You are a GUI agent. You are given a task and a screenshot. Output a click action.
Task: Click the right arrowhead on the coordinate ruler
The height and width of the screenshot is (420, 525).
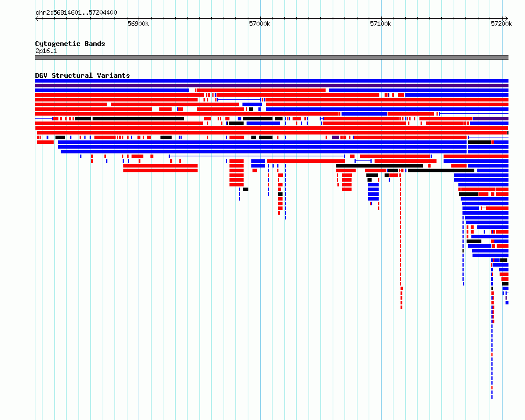[507, 19]
